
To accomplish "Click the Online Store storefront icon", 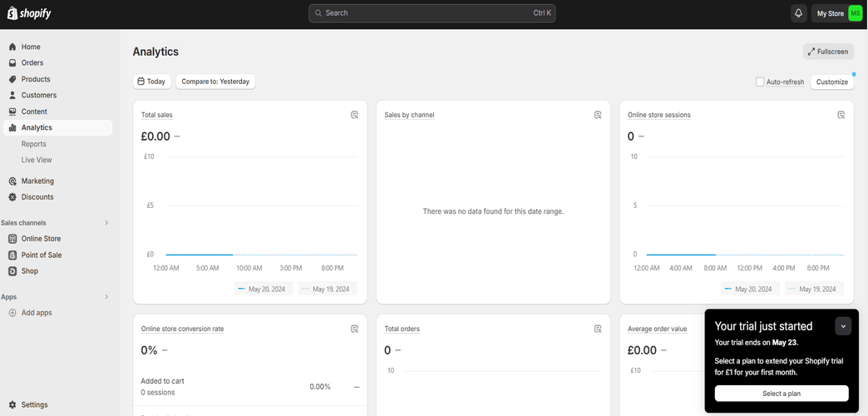I will (x=12, y=239).
